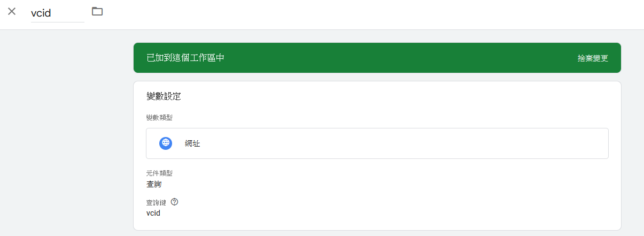This screenshot has height=236, width=644.
Task: Open the folder icon beside variable name
Action: [97, 11]
